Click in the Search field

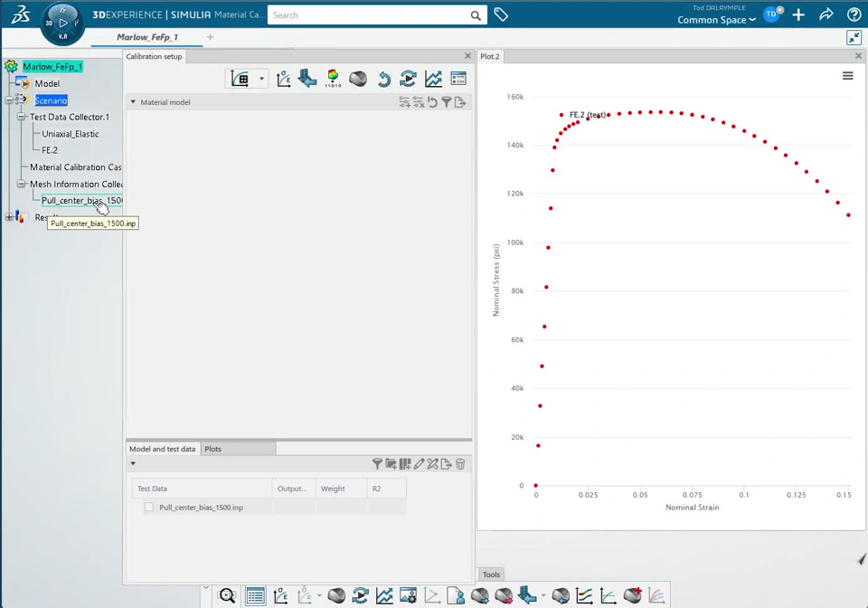click(369, 15)
